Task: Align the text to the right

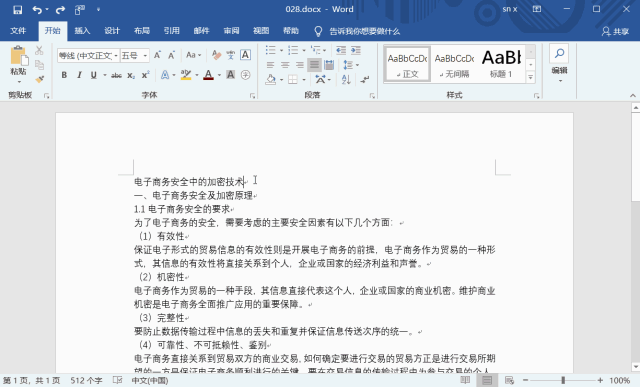Action: (x=300, y=65)
